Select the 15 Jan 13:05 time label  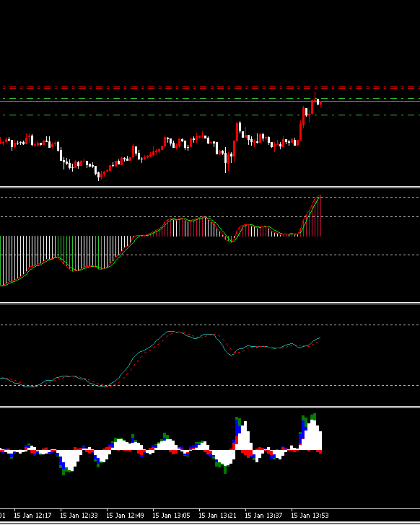(x=171, y=516)
